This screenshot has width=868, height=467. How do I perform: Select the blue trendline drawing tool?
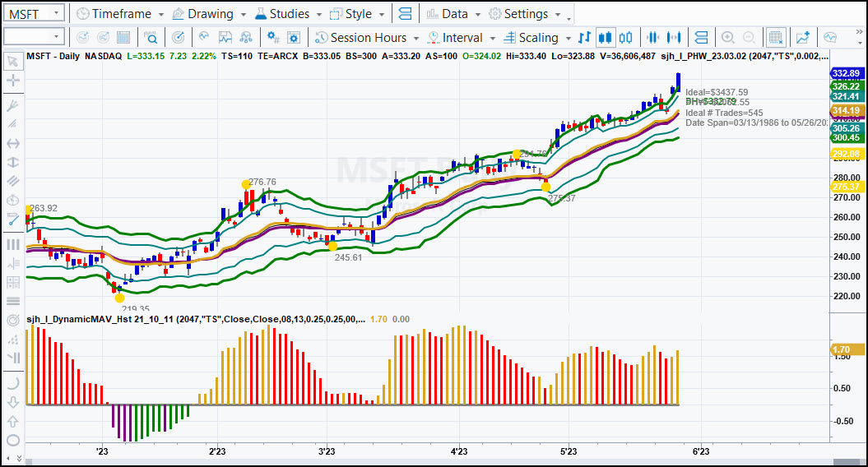coord(12,220)
